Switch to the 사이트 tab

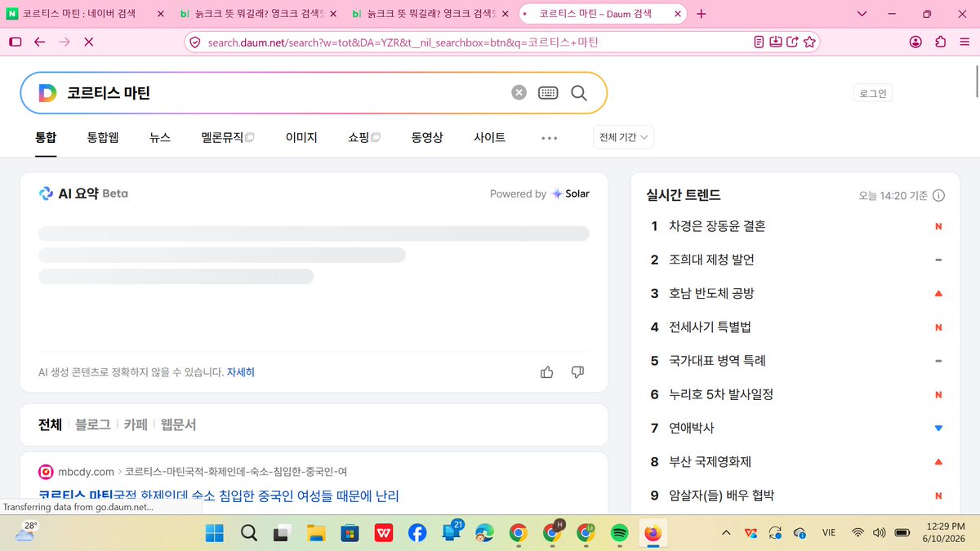tap(490, 137)
